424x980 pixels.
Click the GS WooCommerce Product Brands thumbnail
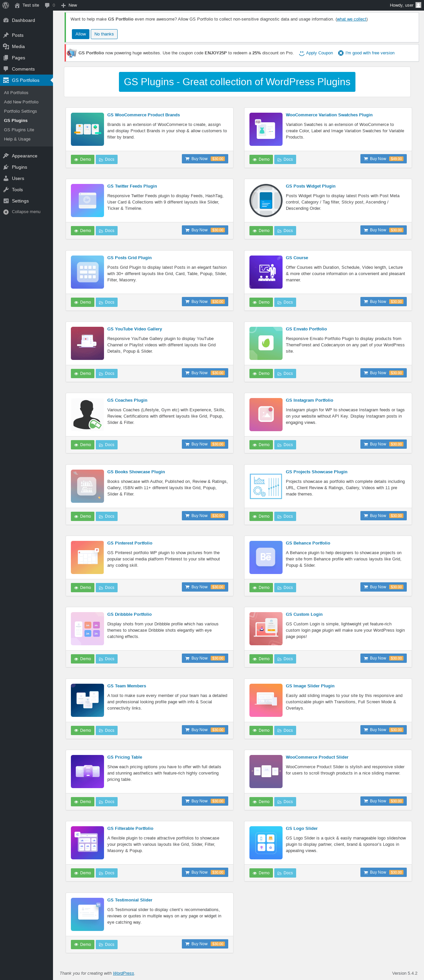(87, 129)
